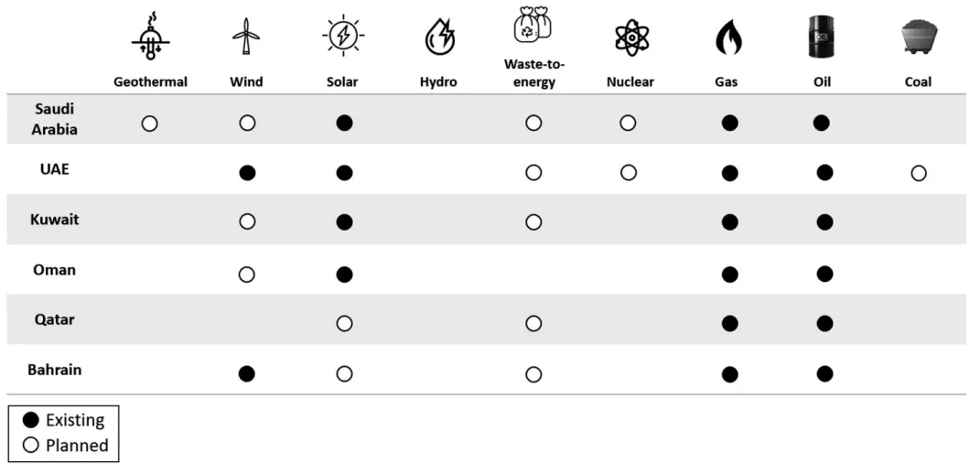Click the Planned legend entry
This screenshot has width=980, height=474.
tap(66, 446)
